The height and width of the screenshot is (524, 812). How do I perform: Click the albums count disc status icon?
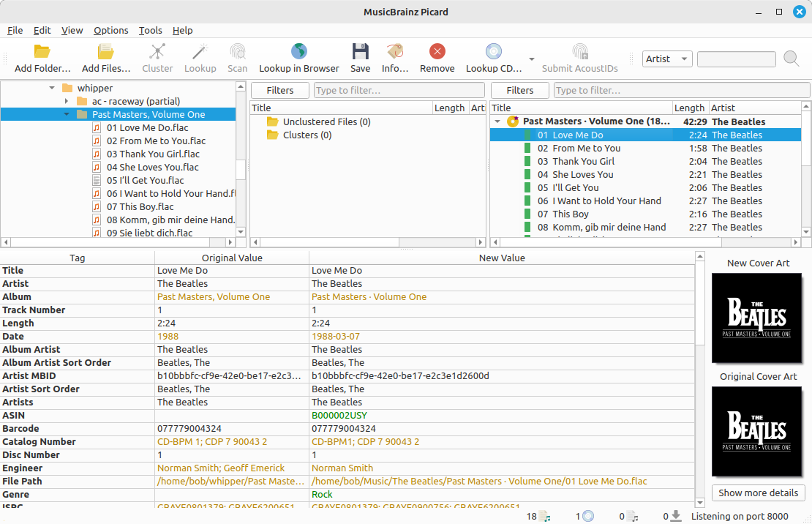coord(588,516)
